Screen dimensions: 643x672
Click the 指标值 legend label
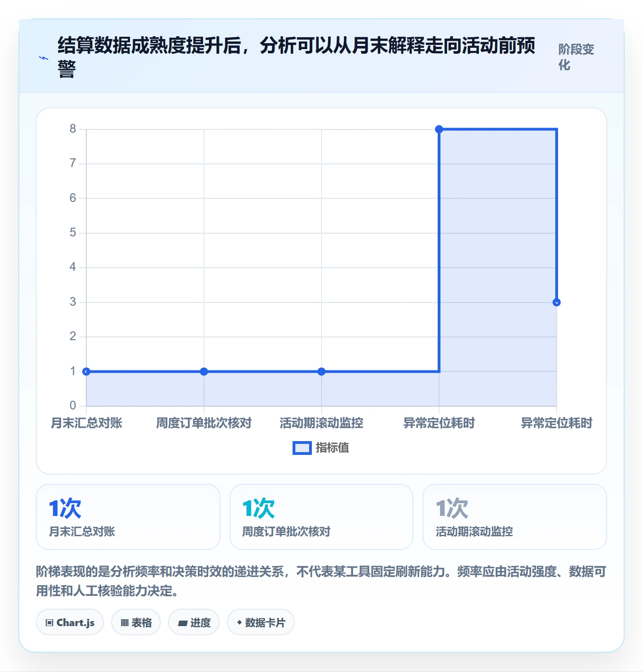click(x=333, y=448)
